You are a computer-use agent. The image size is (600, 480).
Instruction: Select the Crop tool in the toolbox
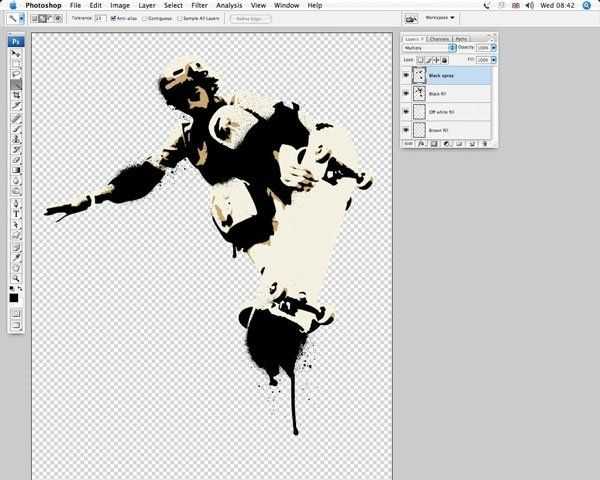click(x=16, y=95)
